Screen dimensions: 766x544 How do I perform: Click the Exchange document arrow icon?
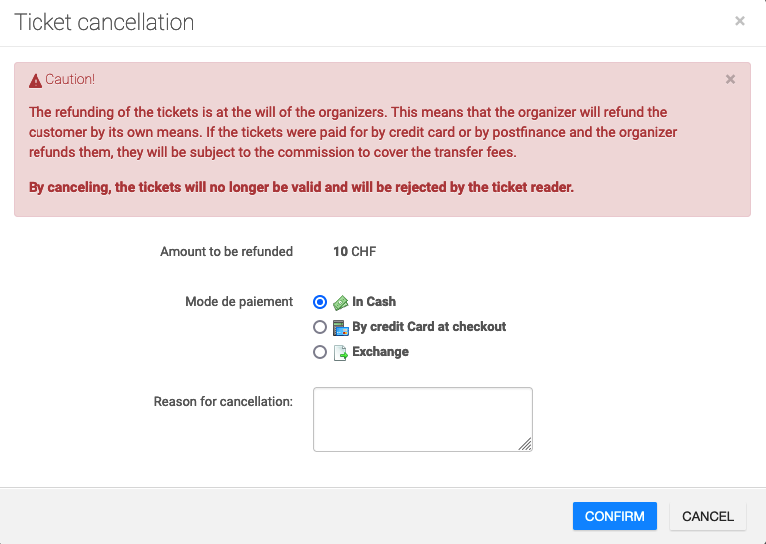340,352
